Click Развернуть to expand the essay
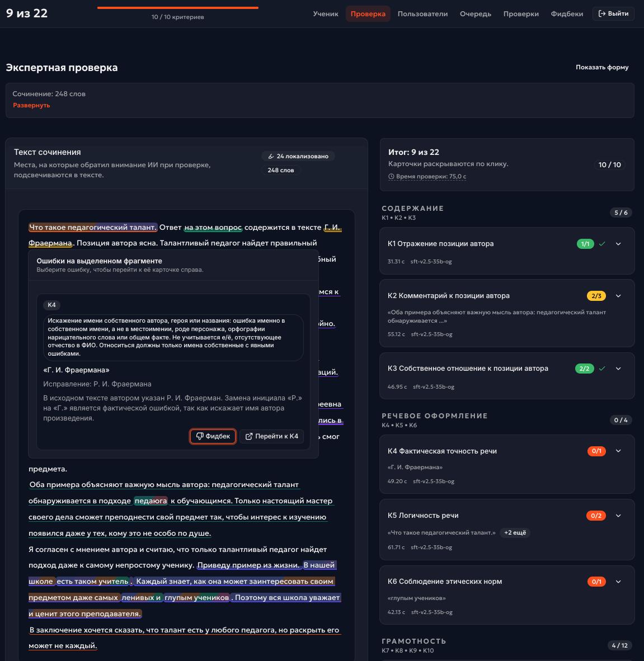Screen dimensions: 644x661 tap(31, 105)
